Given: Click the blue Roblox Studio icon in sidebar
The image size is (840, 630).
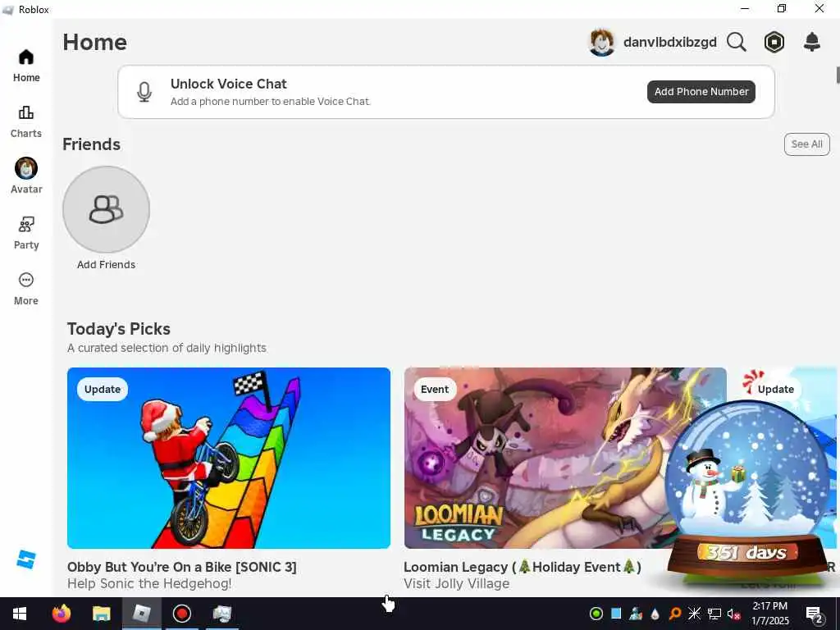Looking at the screenshot, I should pyautogui.click(x=25, y=559).
